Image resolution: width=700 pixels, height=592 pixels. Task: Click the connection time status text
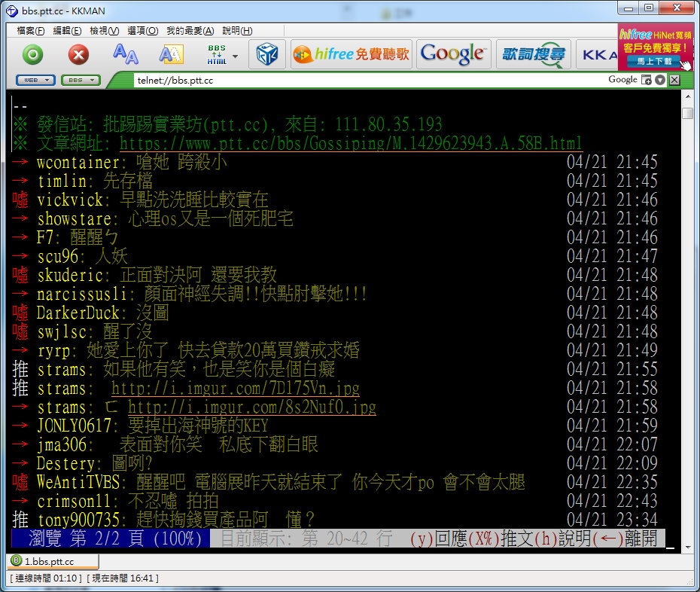(x=46, y=578)
